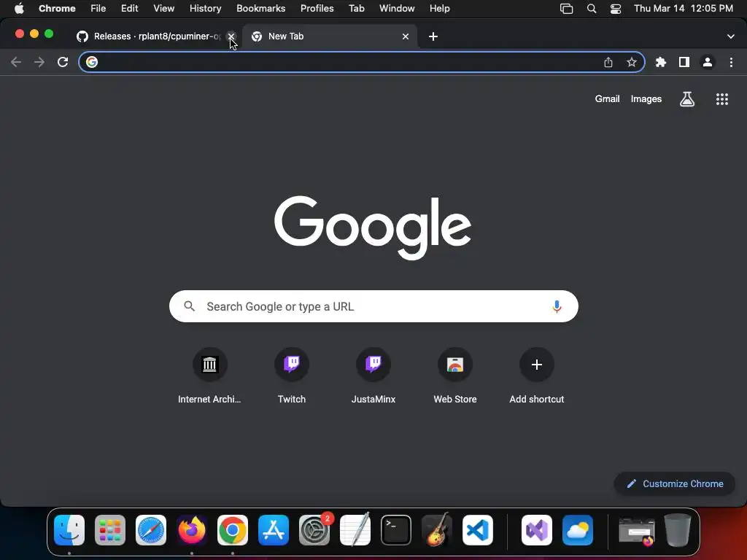Open the Edit menu

(x=129, y=9)
